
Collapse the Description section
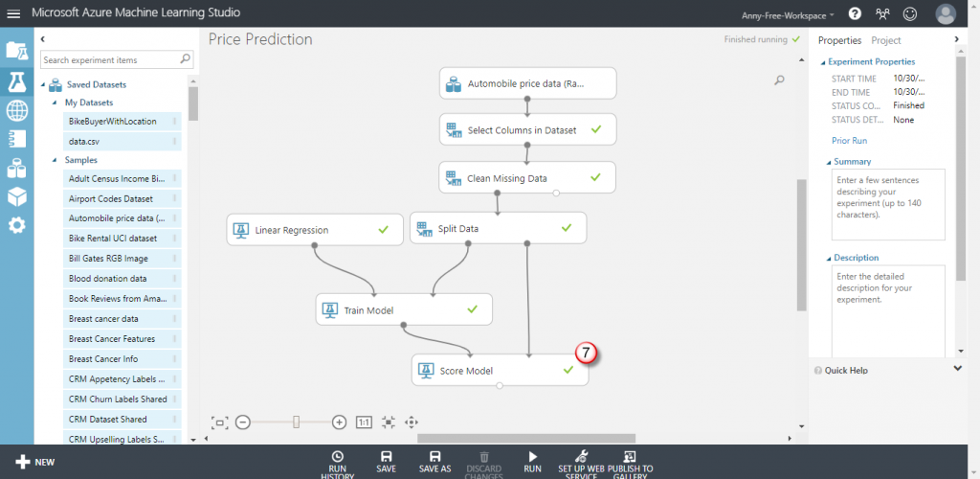pos(828,258)
